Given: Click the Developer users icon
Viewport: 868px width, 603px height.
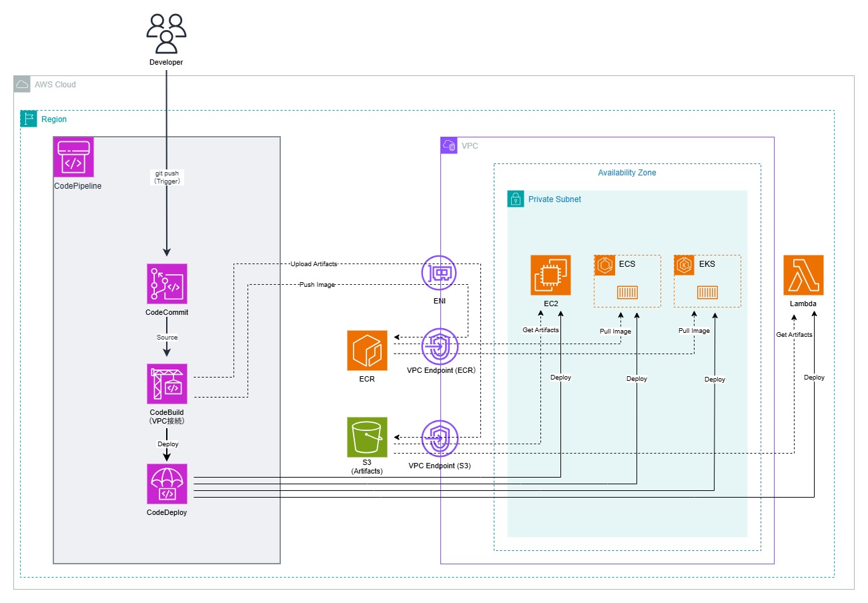Looking at the screenshot, I should pyautogui.click(x=166, y=33).
